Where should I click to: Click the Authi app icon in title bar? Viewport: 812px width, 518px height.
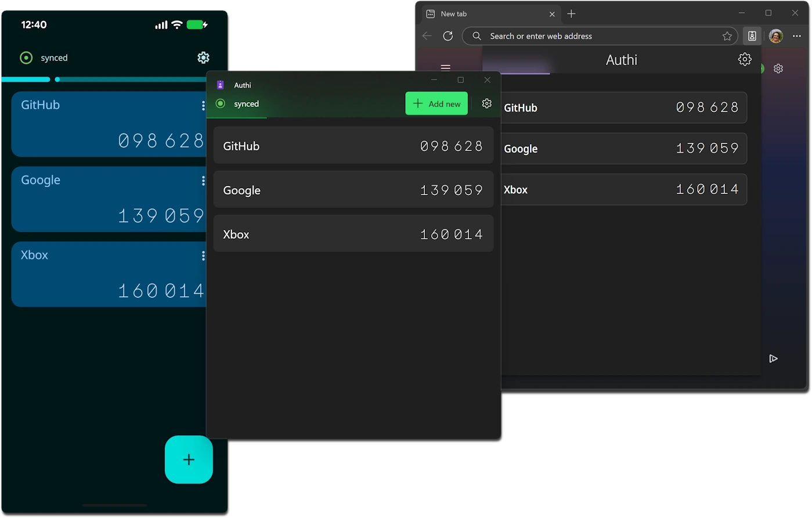221,85
